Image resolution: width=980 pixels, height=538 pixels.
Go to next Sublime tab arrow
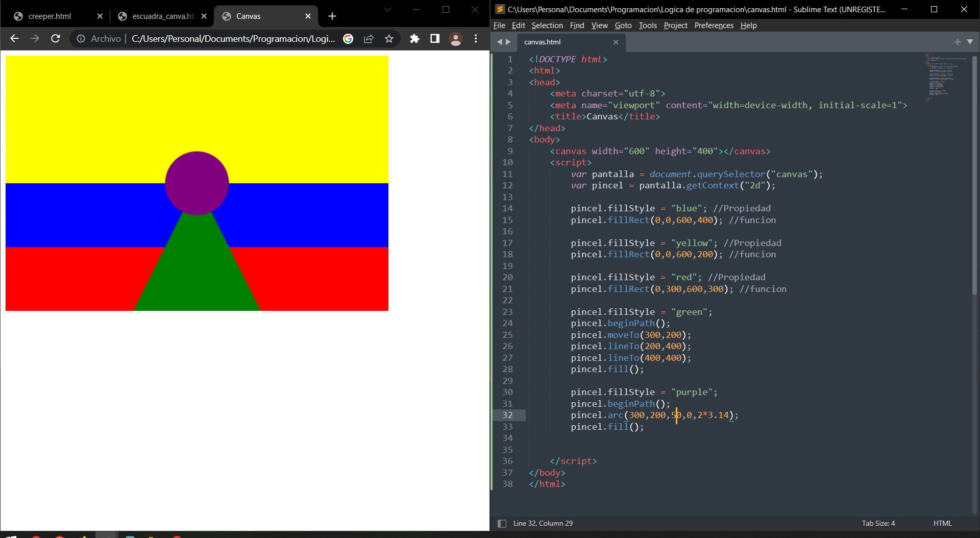[x=508, y=42]
